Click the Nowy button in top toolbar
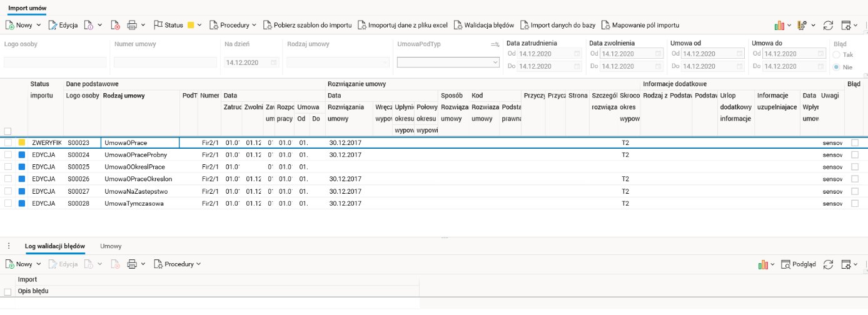868x315 pixels. click(19, 25)
